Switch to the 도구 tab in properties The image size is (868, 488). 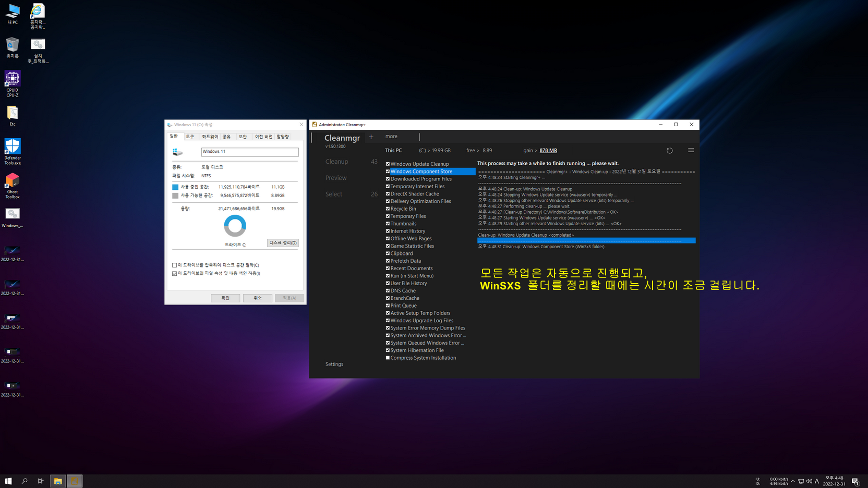(x=190, y=137)
